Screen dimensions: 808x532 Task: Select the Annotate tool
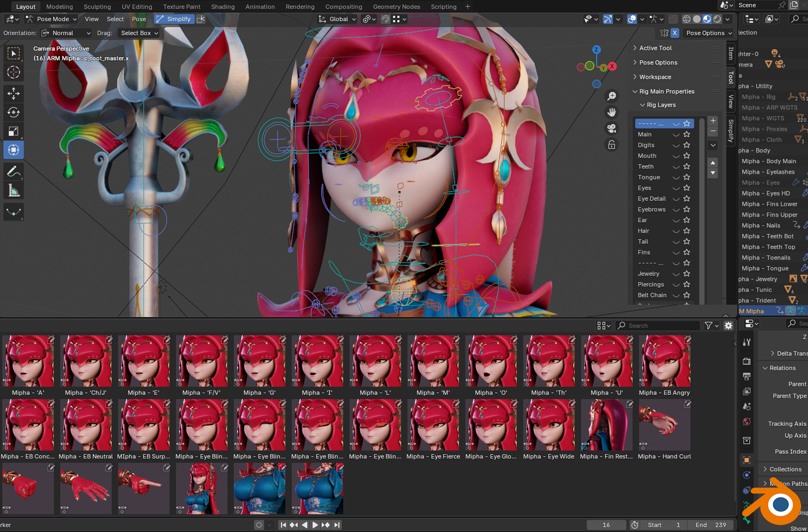(13, 172)
